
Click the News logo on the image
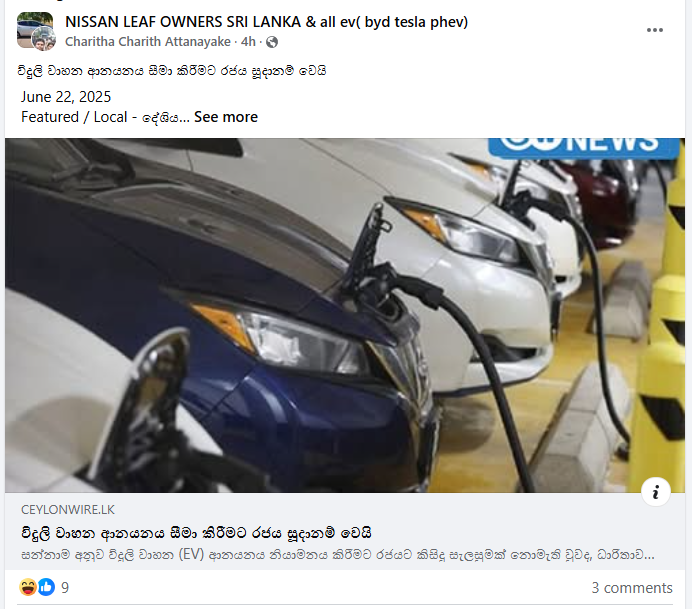(583, 148)
